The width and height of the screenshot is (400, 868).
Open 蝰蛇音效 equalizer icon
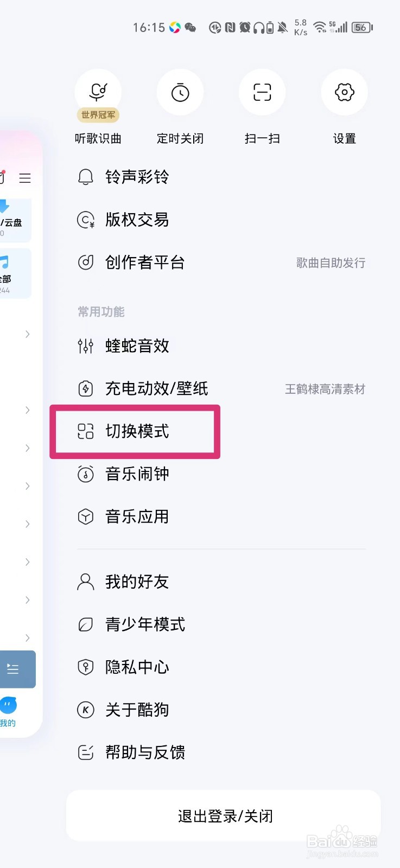point(86,346)
